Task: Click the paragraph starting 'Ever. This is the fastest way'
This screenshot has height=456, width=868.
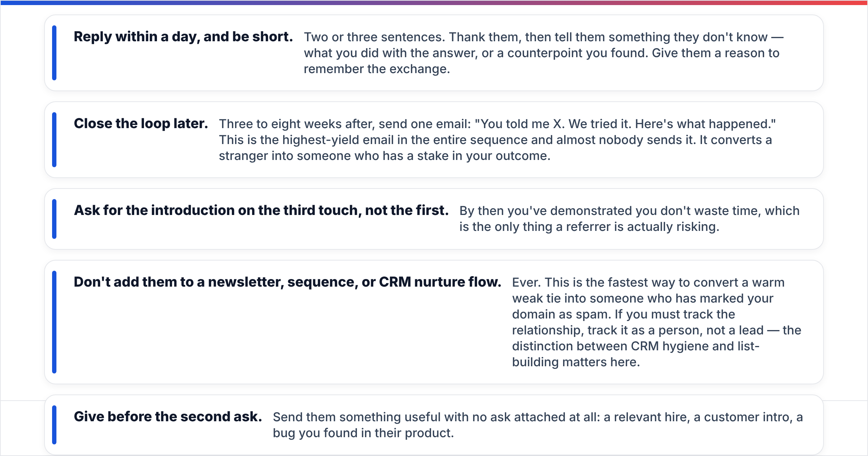Action: (x=656, y=322)
